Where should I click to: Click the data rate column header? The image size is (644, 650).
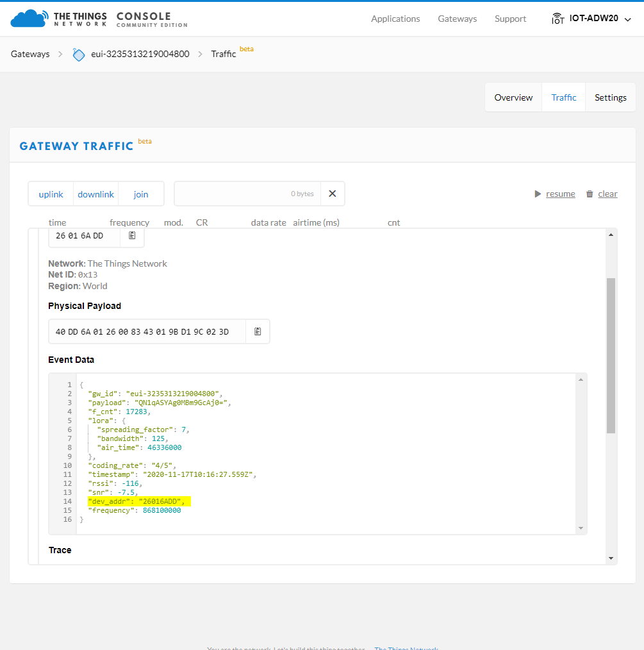(x=268, y=222)
